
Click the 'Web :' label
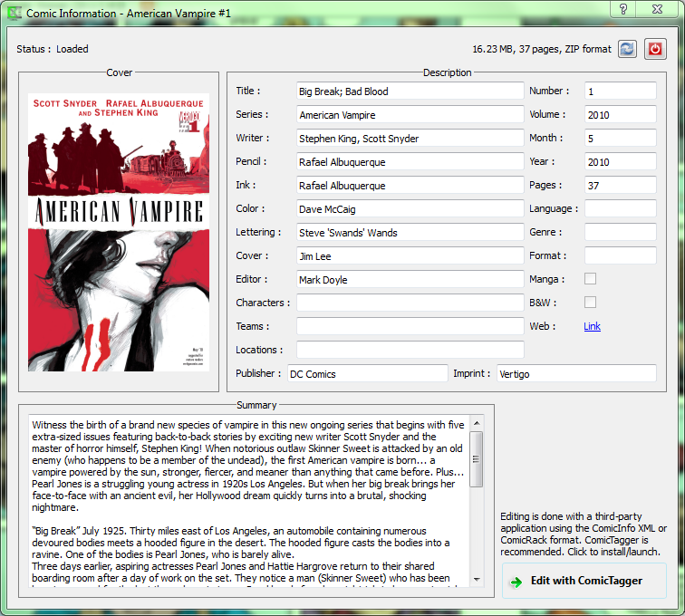coord(542,326)
